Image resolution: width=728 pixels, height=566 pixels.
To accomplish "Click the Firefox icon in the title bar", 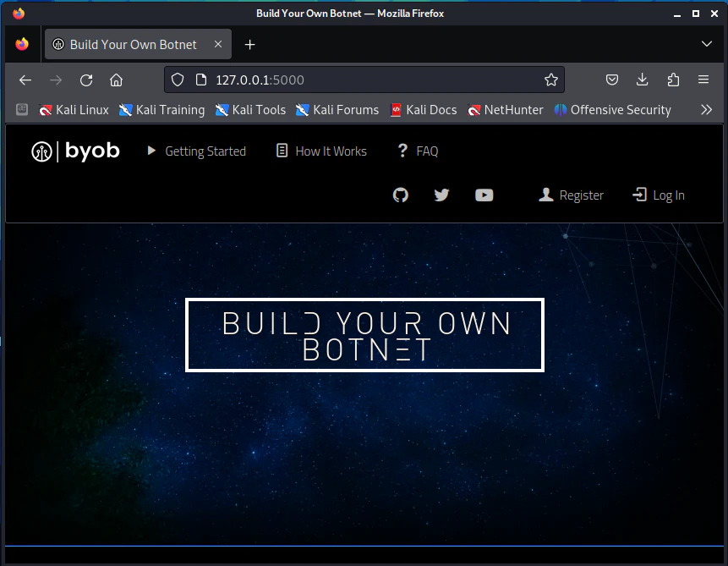I will click(19, 13).
